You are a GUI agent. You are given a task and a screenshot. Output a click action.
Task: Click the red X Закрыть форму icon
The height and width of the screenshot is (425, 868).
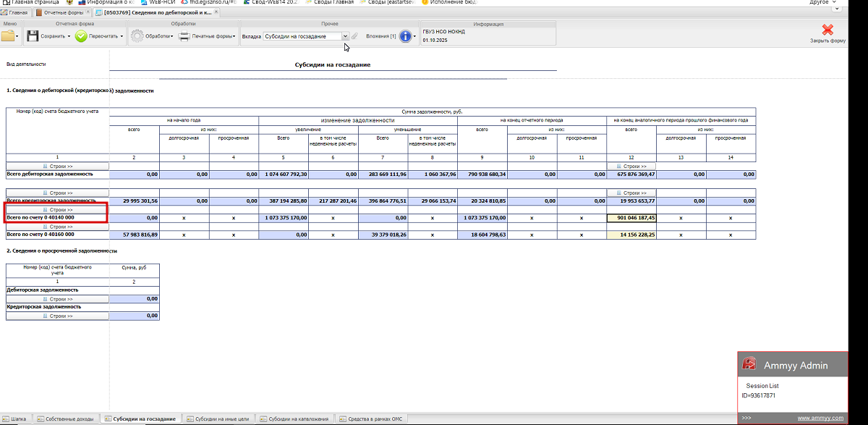click(828, 30)
